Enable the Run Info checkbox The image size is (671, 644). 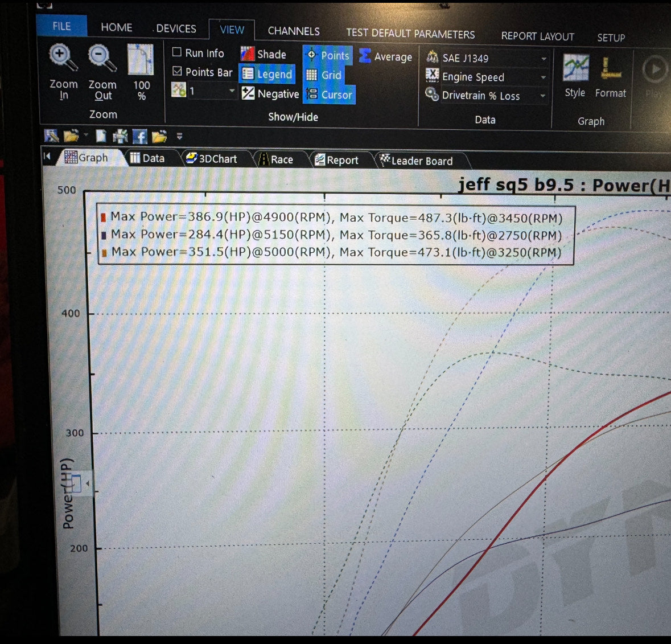pyautogui.click(x=177, y=52)
